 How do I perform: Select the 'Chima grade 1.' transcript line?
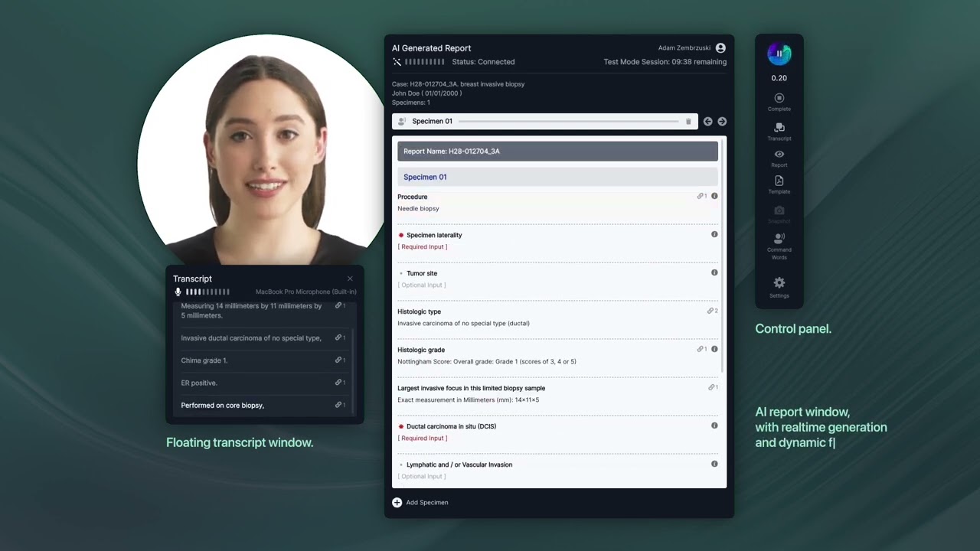point(204,360)
